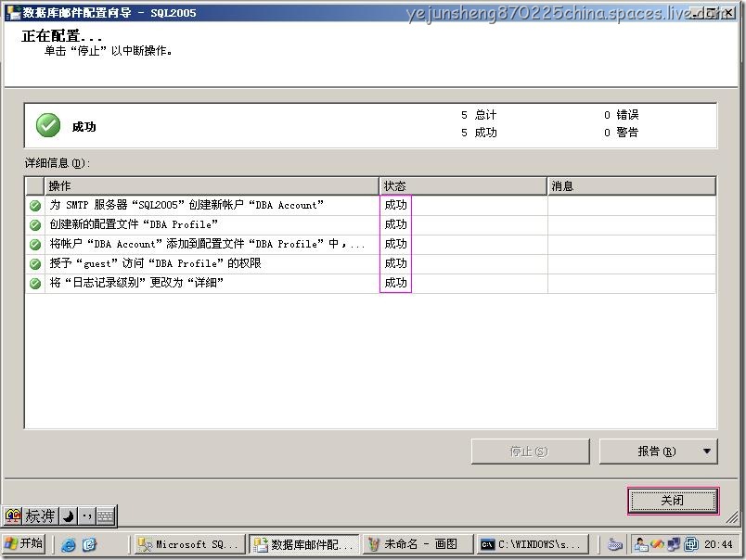Click the user/network tray icon

click(x=641, y=544)
